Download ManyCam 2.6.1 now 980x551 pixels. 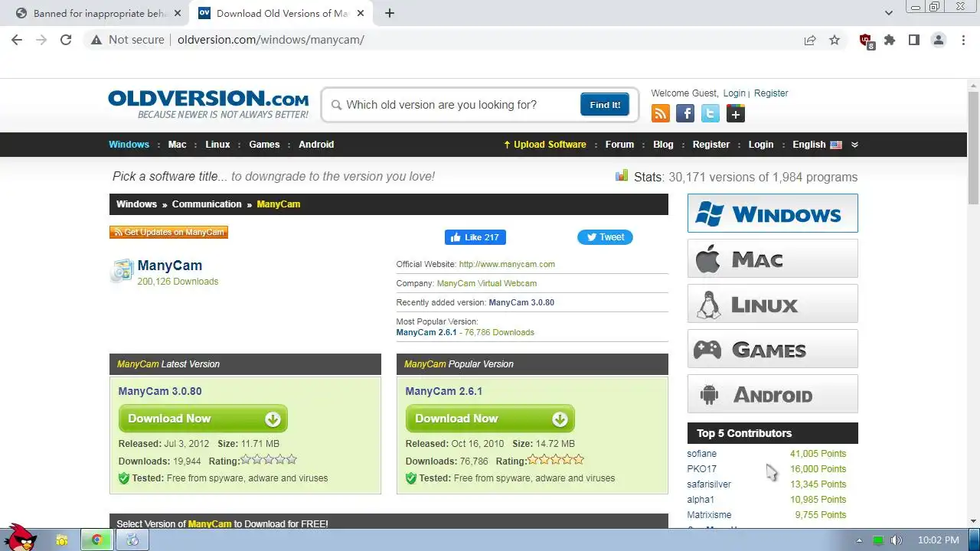coord(490,419)
